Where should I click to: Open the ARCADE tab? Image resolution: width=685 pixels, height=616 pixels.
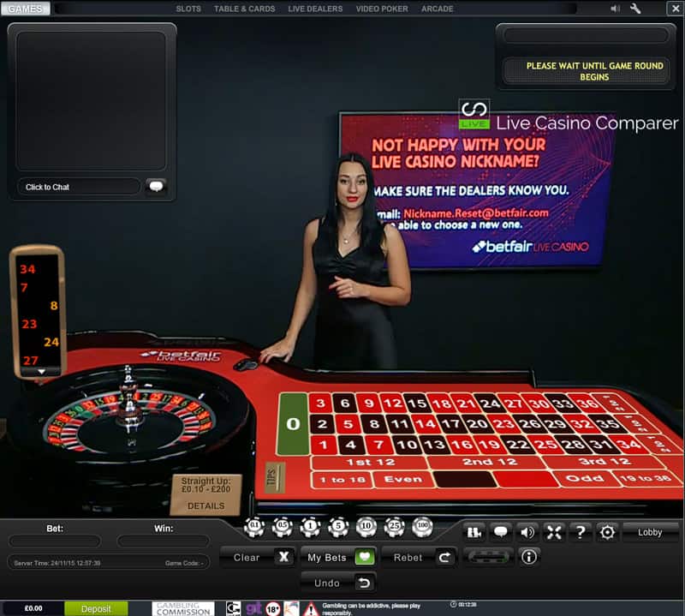[x=438, y=9]
